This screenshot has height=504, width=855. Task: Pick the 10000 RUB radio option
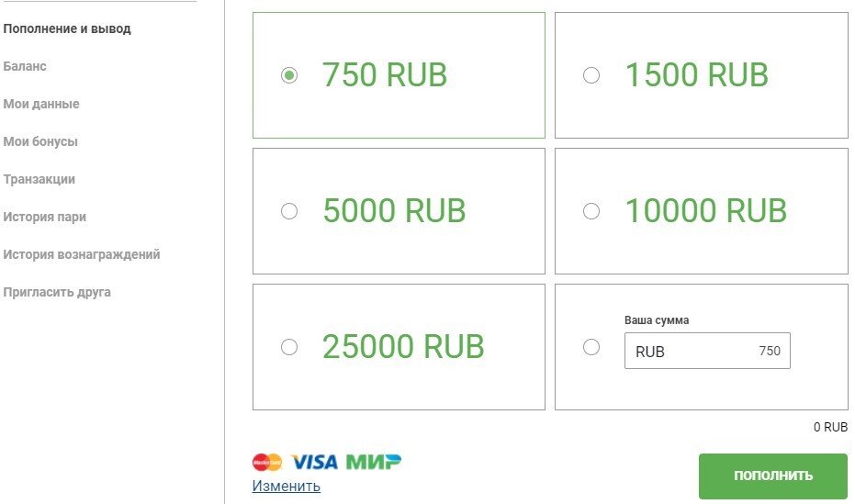pos(591,211)
